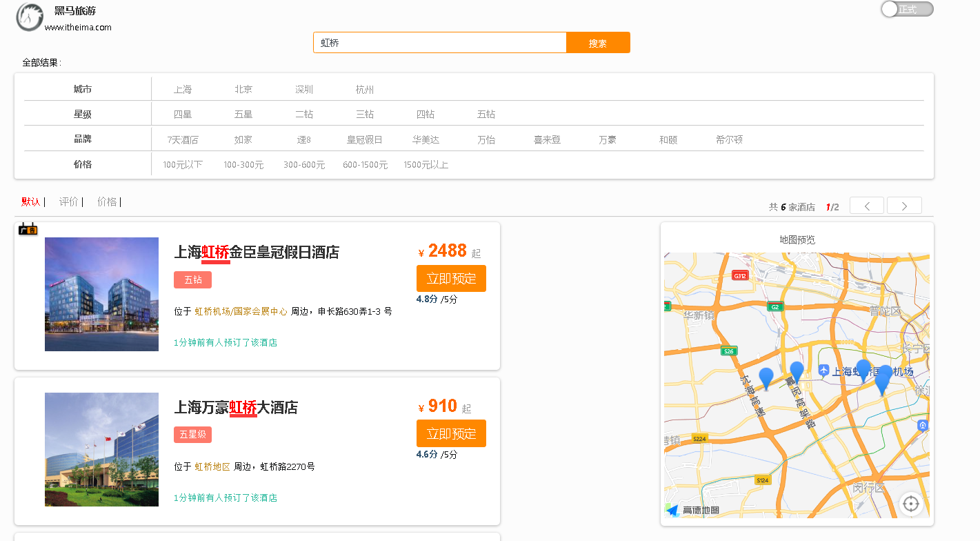Viewport: 980px width, 541px height.
Task: Filter by brand 7天酒店
Action: (x=183, y=140)
